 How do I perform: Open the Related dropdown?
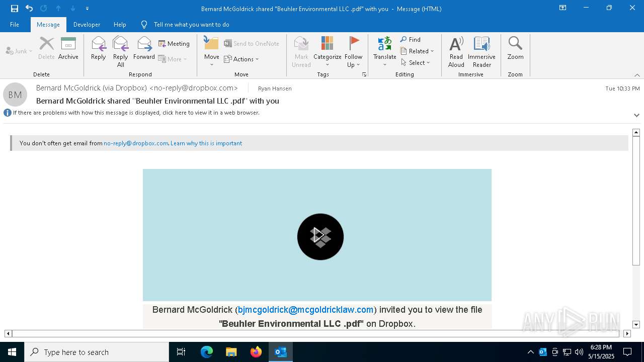(417, 51)
